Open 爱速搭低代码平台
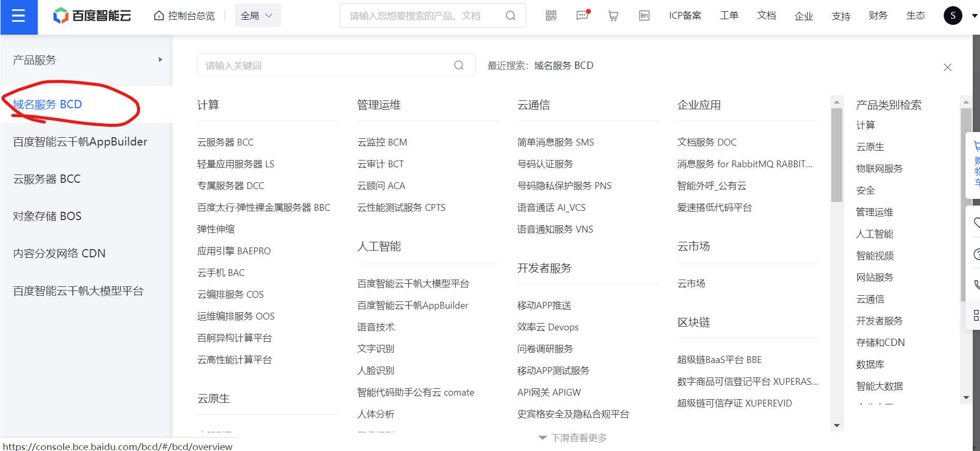 (715, 208)
